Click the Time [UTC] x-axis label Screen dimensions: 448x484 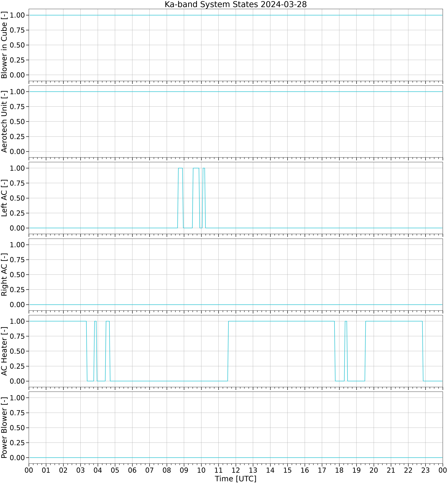(236, 479)
